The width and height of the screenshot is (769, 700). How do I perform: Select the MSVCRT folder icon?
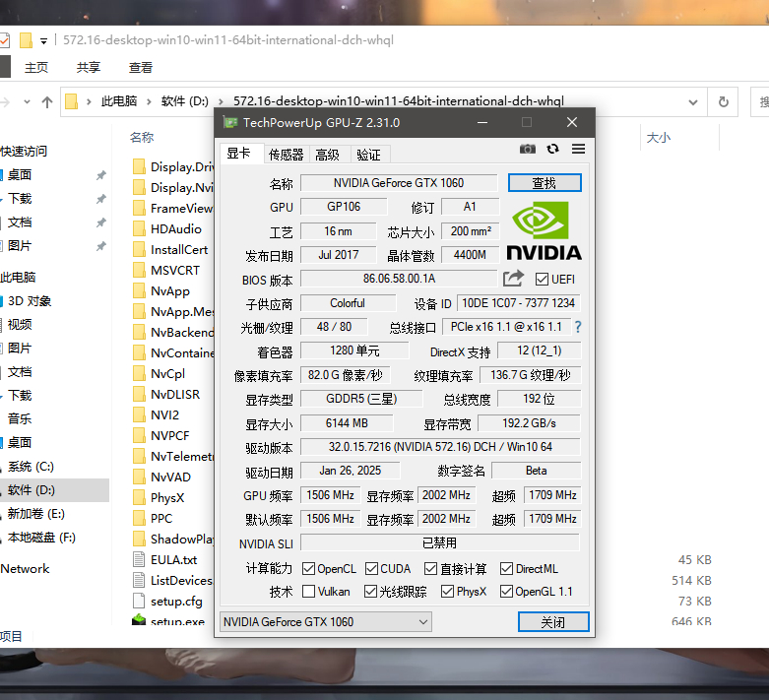point(139,270)
